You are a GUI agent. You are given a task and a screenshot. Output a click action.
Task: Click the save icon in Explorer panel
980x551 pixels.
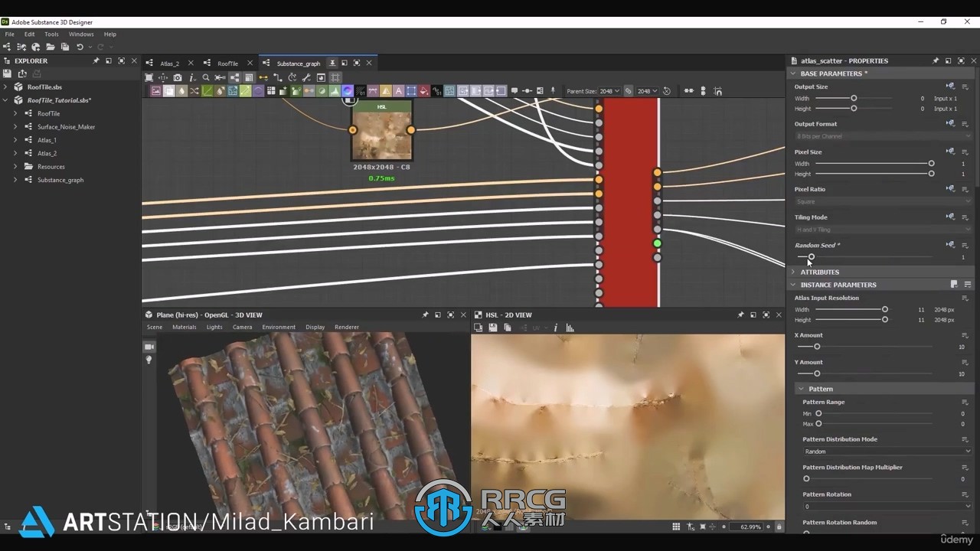click(8, 73)
